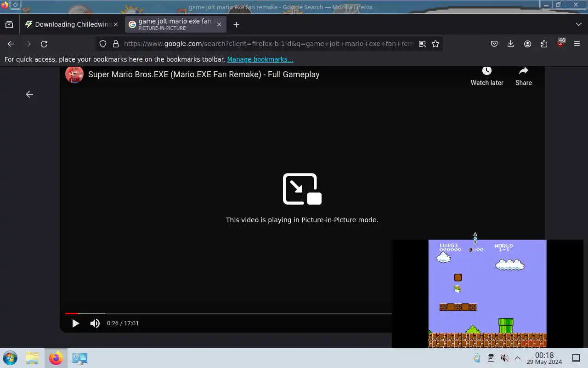Image resolution: width=588 pixels, height=368 pixels.
Task: Click the Picture-in-Picture game video window
Action: pos(487,293)
